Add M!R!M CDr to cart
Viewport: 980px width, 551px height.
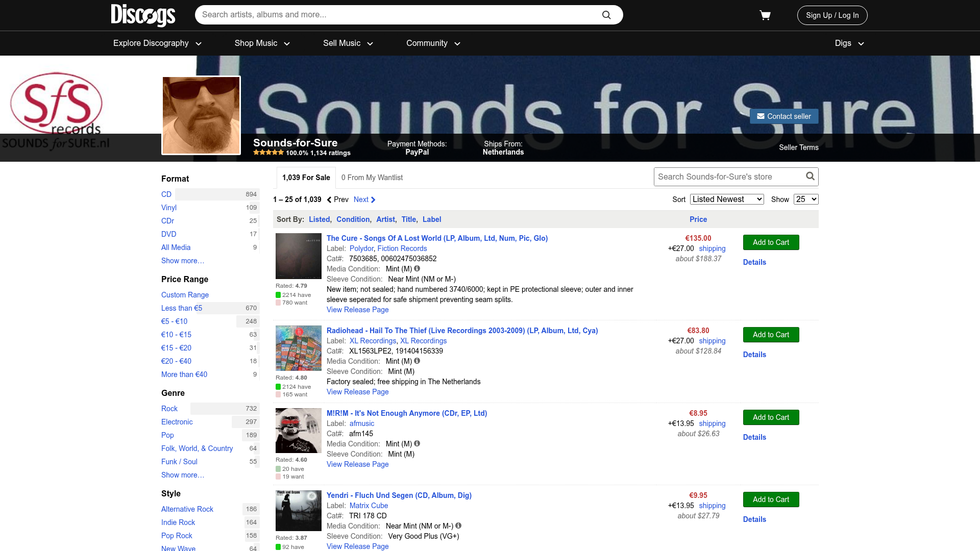click(x=771, y=417)
